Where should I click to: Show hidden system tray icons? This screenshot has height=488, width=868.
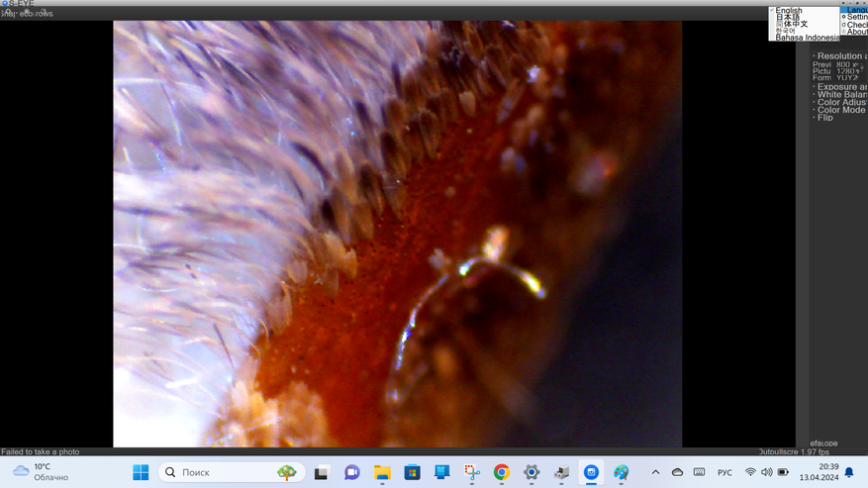coord(655,472)
